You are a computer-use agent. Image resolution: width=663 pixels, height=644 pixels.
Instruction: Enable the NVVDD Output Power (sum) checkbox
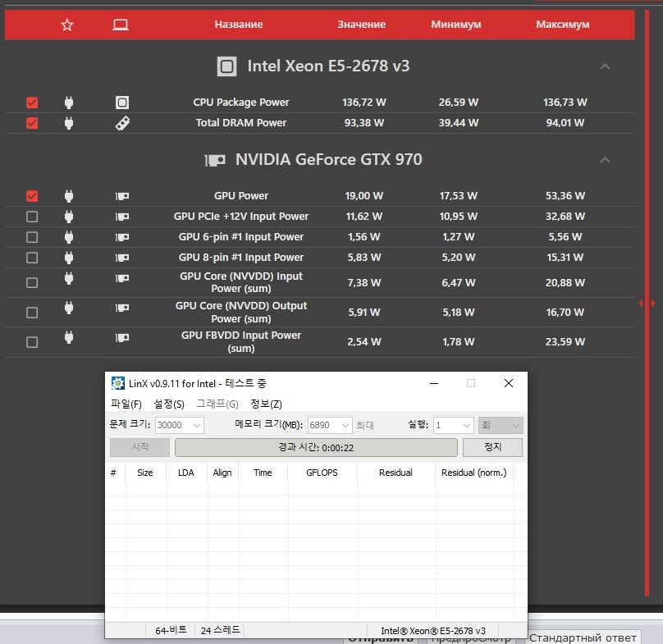click(32, 313)
